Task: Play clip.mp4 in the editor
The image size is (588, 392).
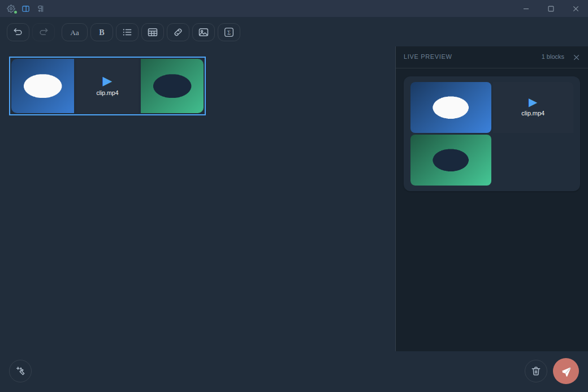Action: click(x=107, y=81)
